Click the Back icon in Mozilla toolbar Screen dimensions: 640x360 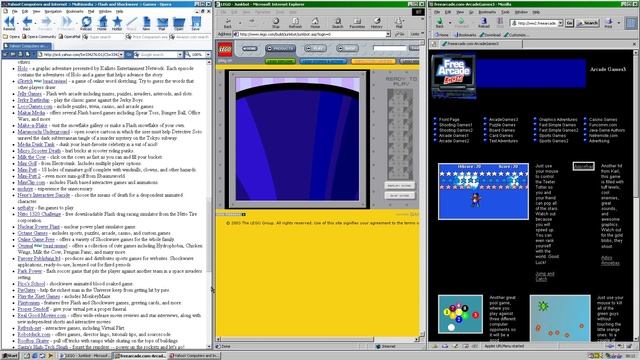tap(440, 22)
